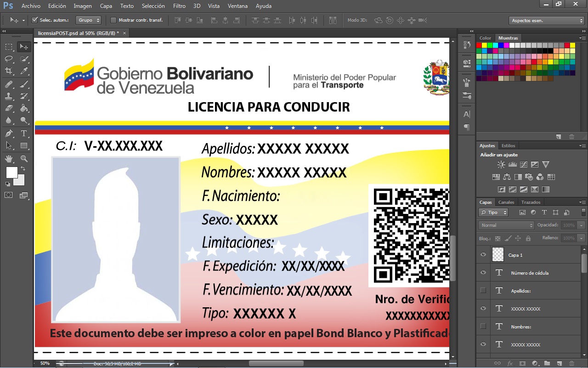Viewport: 588px width, 368px height.
Task: Open the Capa menu
Action: [x=106, y=6]
